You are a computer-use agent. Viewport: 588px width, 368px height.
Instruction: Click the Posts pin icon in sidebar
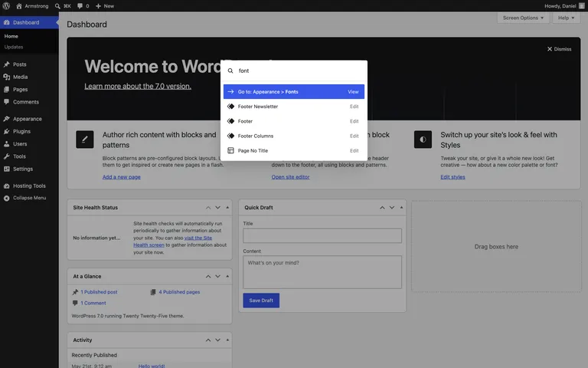coord(6,64)
